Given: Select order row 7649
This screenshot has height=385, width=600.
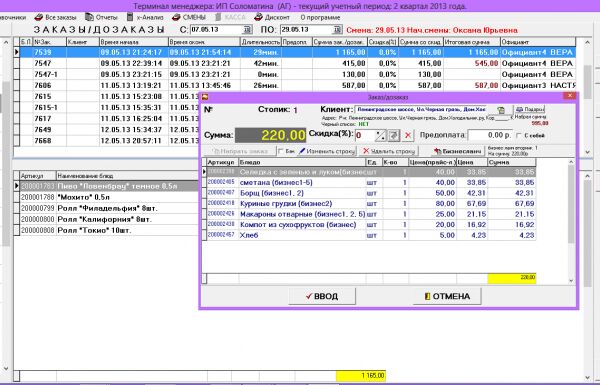Looking at the screenshot, I should tap(109, 130).
